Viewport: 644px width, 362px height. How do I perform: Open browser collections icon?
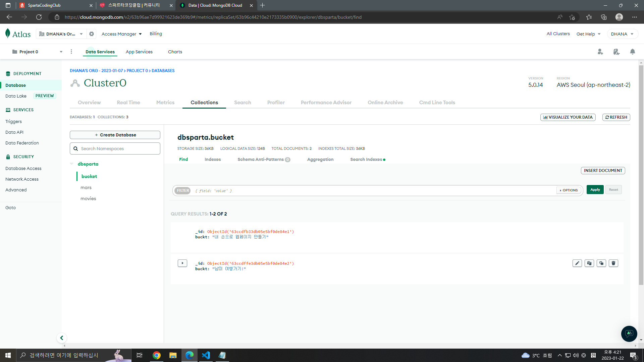(x=604, y=17)
